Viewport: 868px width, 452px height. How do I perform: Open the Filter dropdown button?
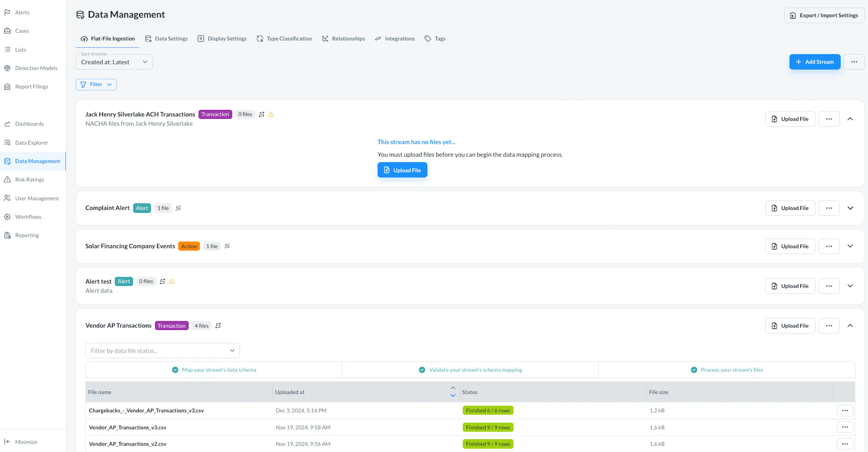pos(96,85)
